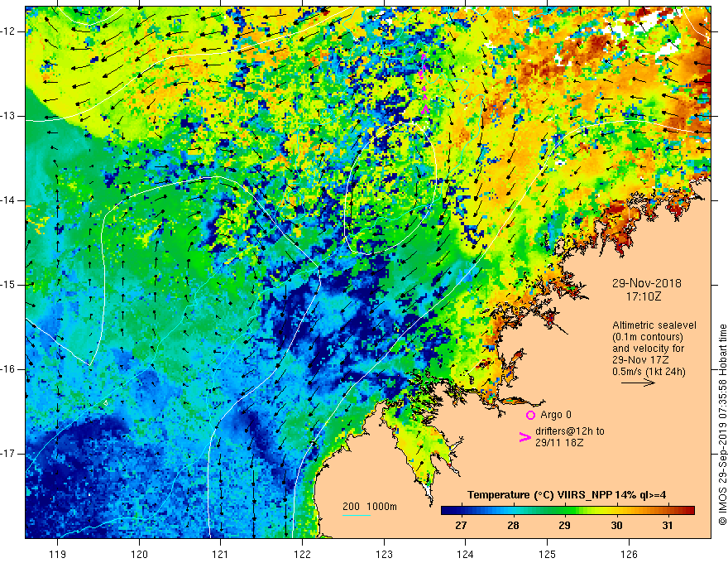Click longitude axis label 121
This screenshot has height=563, width=728.
[221, 554]
